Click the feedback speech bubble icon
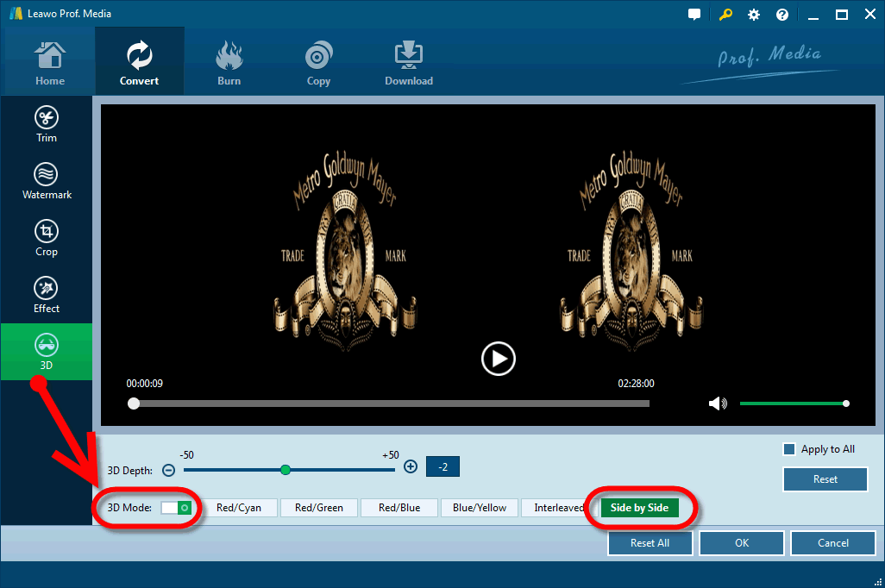The image size is (885, 588). [x=694, y=15]
